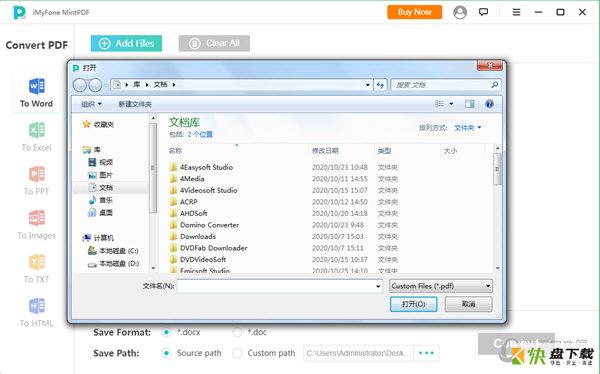Image resolution: width=600 pixels, height=374 pixels.
Task: Expand the address bar history dropdown
Action: tap(367, 85)
